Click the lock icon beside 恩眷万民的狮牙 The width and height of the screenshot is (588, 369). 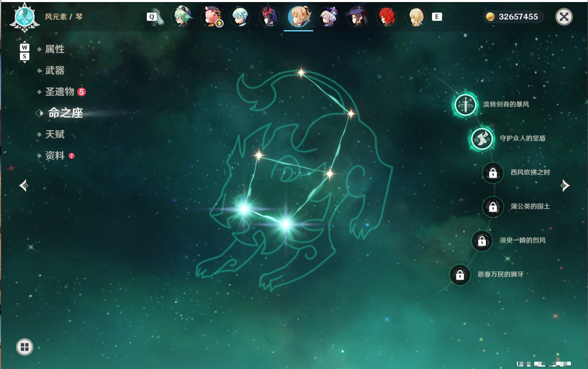click(460, 275)
